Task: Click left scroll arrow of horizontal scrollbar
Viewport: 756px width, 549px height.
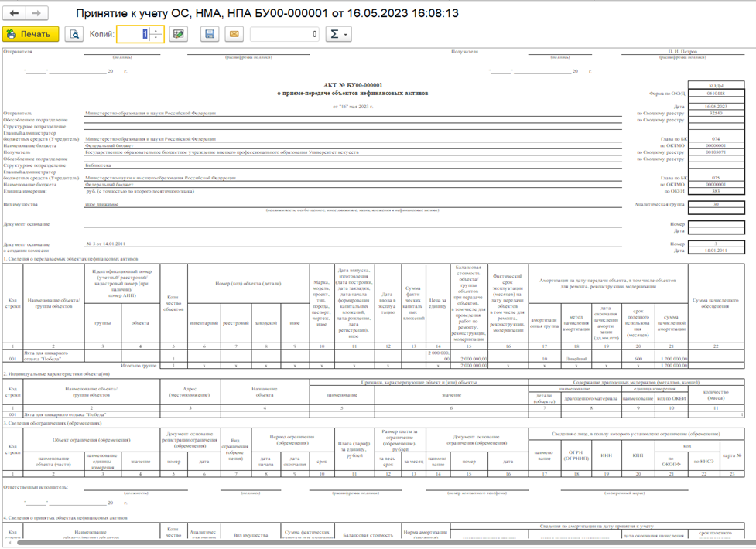Action: (9, 543)
